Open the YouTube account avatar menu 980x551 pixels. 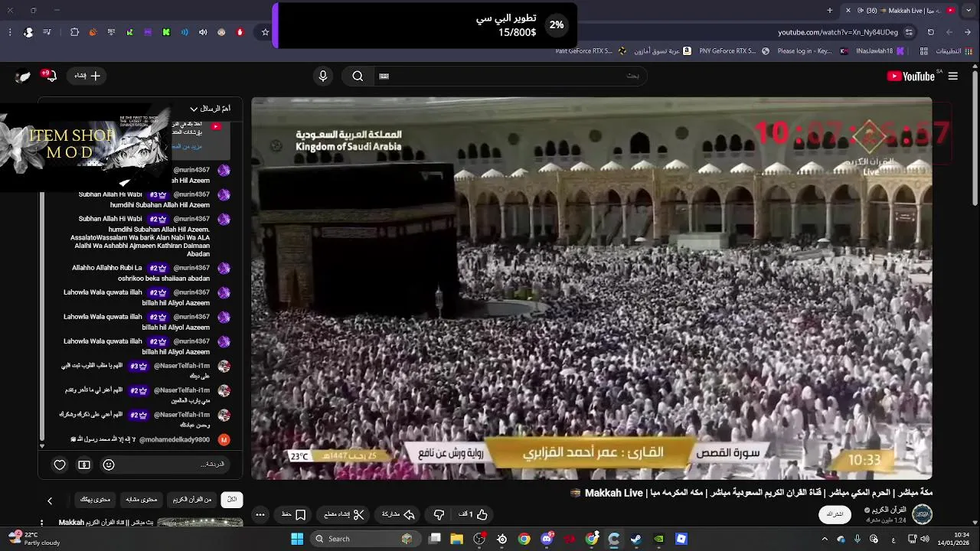coord(24,76)
